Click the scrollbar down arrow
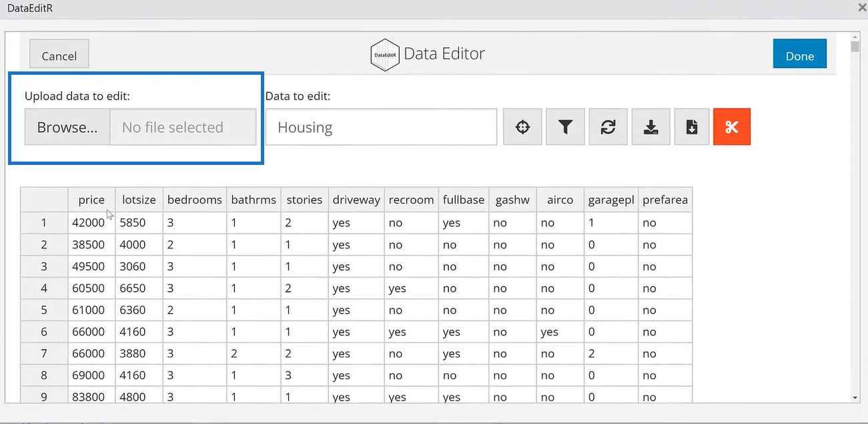Image resolution: width=868 pixels, height=424 pixels. (x=855, y=397)
